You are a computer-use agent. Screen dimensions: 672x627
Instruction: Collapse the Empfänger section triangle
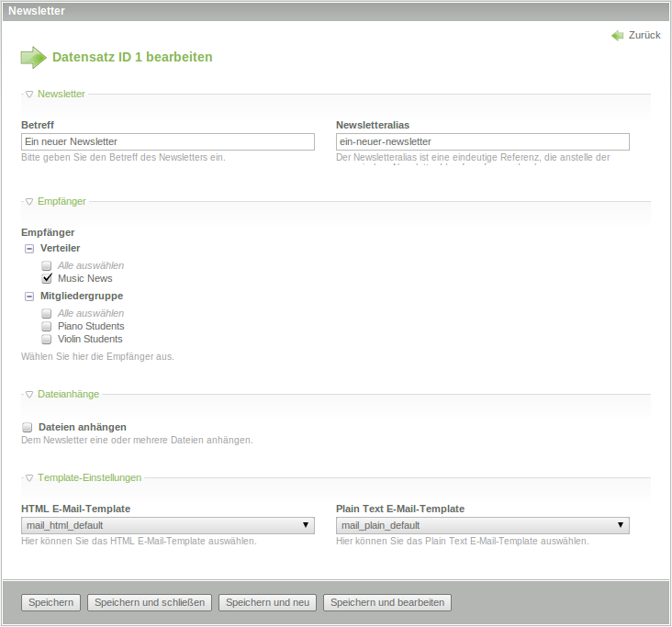point(29,201)
